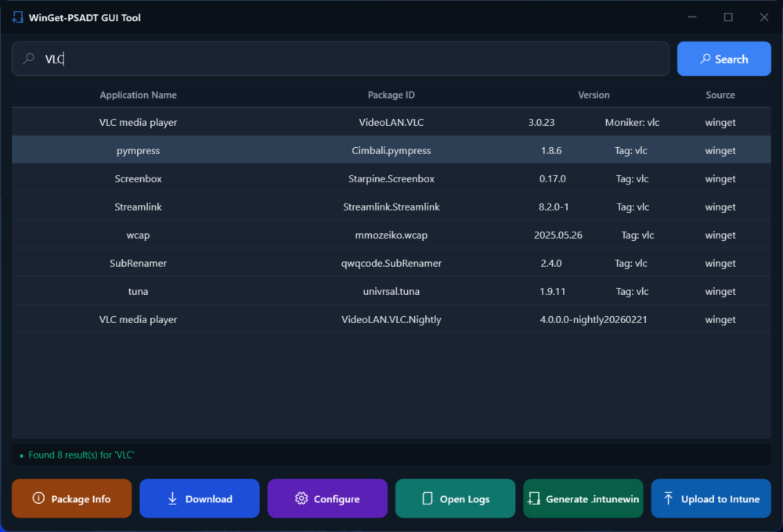The image size is (783, 532).
Task: Click the Streamlink.Streamlink package ID
Action: pyautogui.click(x=391, y=207)
